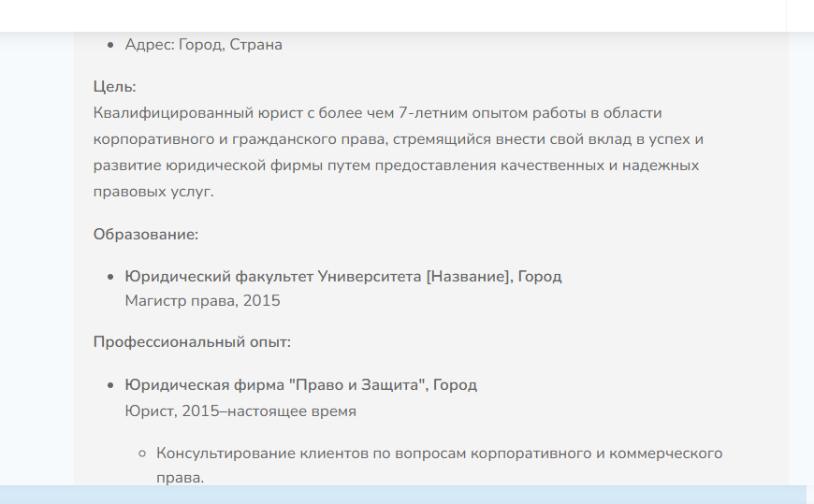This screenshot has height=504, width=814.
Task: Click the hollow bullet before "Консультирование клиентов"
Action: tap(142, 454)
